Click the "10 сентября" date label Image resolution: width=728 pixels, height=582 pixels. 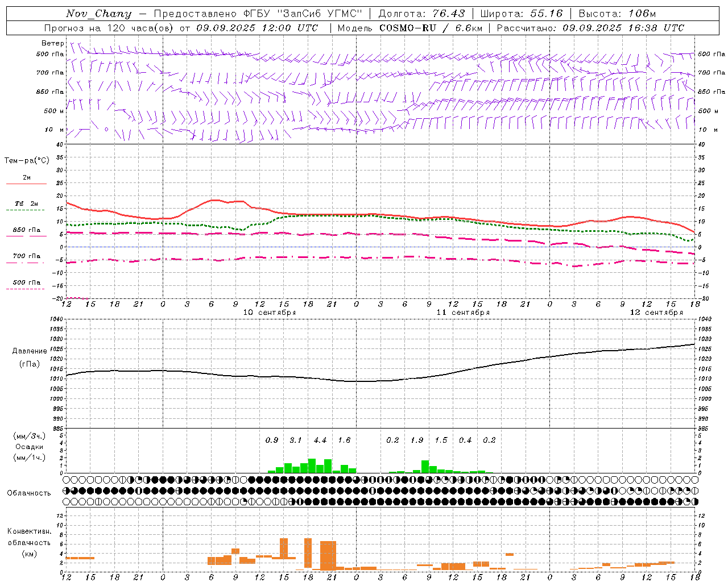coord(270,313)
